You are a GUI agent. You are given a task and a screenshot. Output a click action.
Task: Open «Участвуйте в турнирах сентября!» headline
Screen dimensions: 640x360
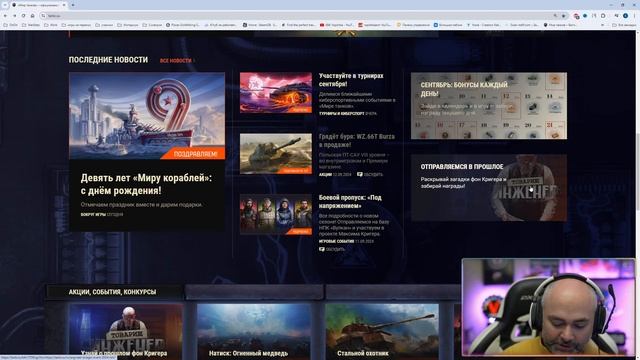[351, 80]
